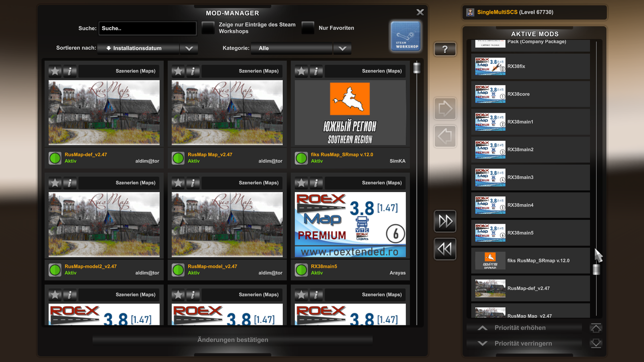Toggle active light of fiks RusMap_SRmap
644x362 pixels.
click(x=301, y=158)
